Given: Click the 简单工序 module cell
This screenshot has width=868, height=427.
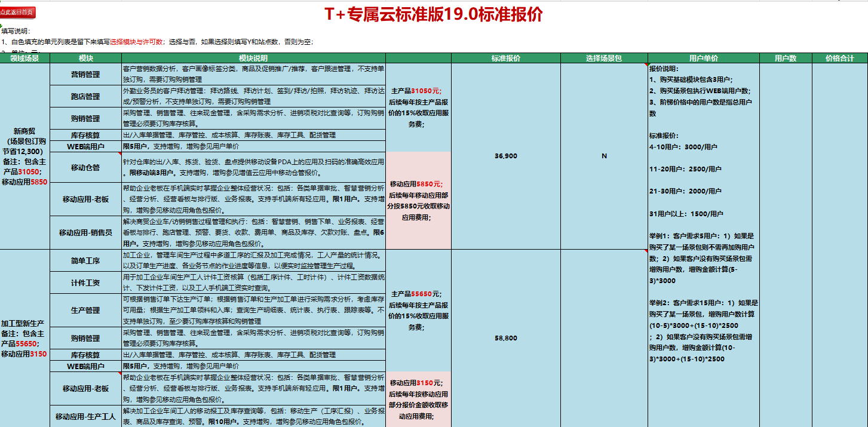Looking at the screenshot, I should 85,260.
